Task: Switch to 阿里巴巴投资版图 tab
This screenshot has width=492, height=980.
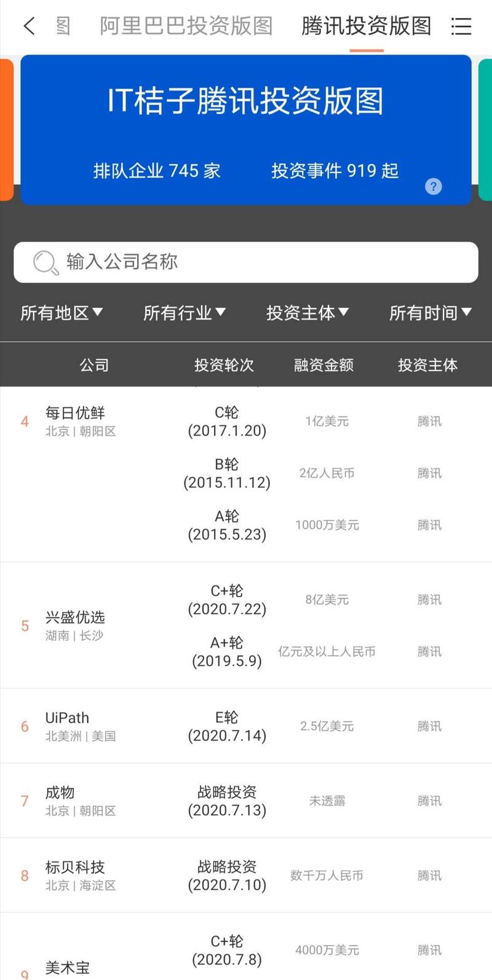Action: click(186, 26)
